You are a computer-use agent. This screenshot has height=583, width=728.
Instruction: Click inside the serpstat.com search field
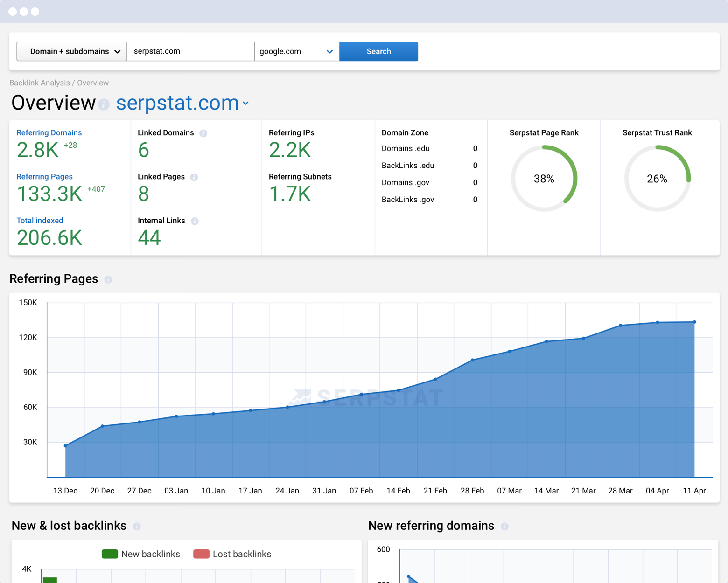pyautogui.click(x=190, y=51)
